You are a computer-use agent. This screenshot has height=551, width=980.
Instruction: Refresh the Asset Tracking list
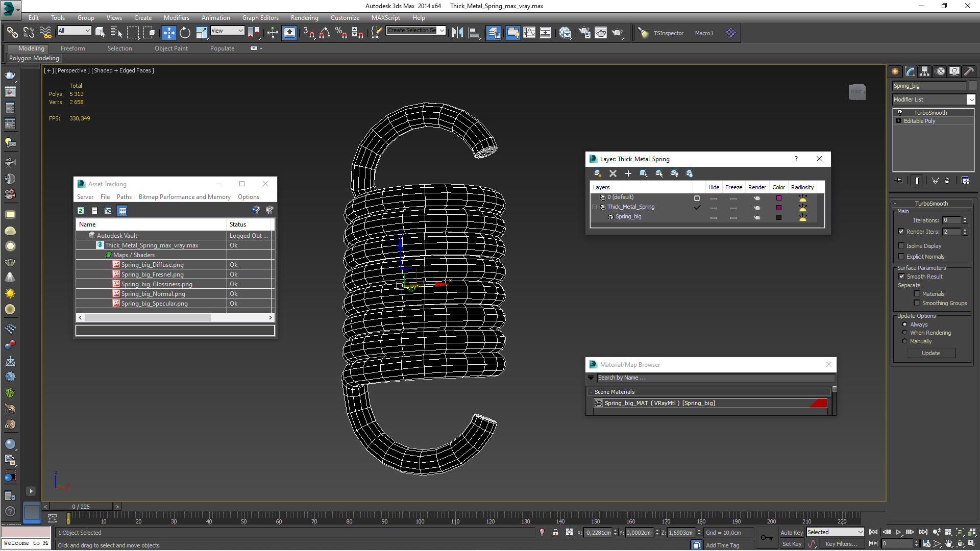[81, 211]
